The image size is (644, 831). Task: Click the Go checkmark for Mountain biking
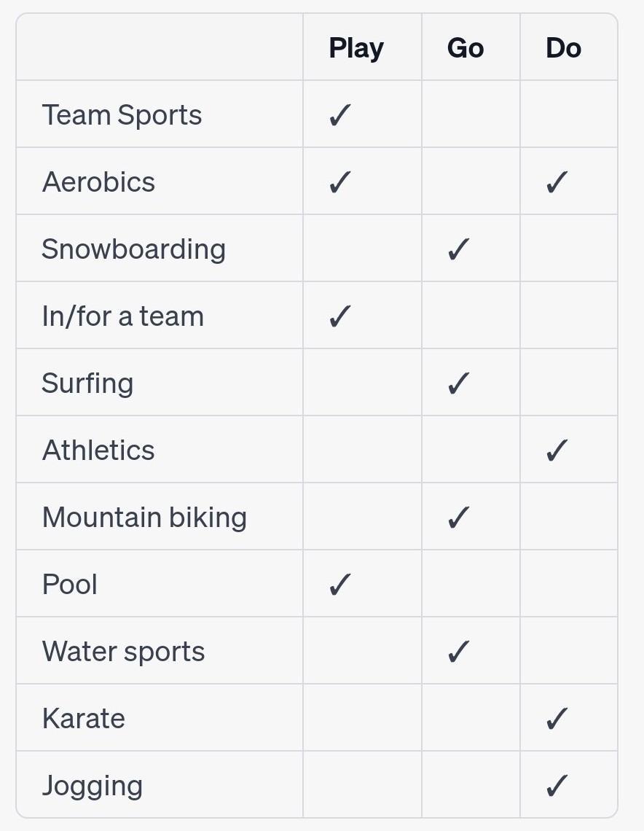pyautogui.click(x=458, y=518)
